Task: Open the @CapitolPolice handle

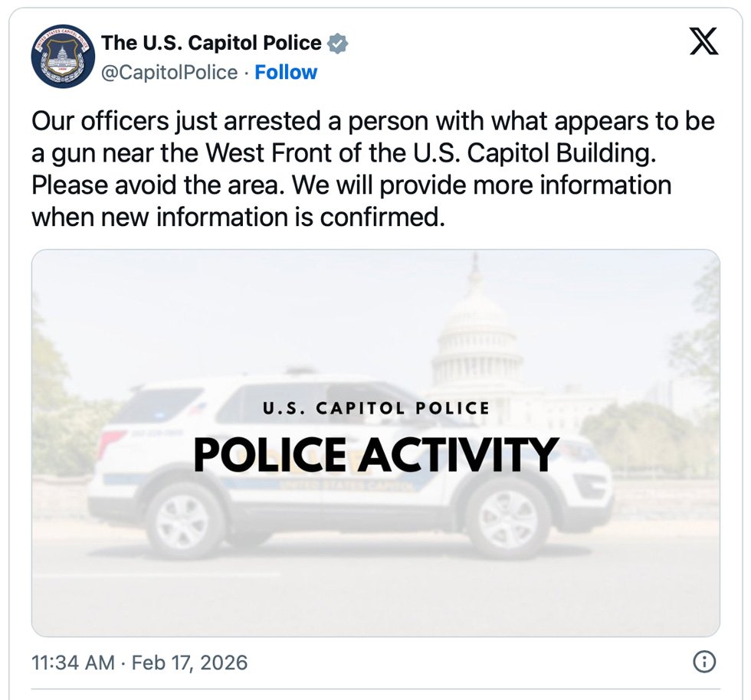Action: [x=169, y=73]
